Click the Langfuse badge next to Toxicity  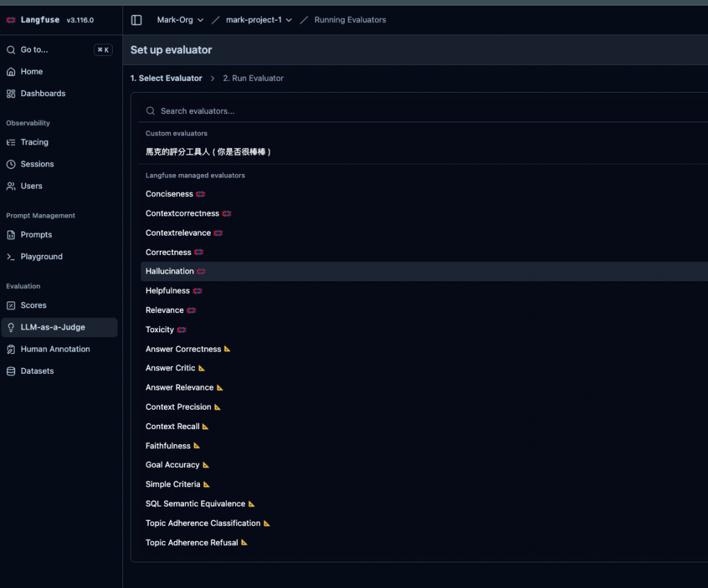point(182,330)
